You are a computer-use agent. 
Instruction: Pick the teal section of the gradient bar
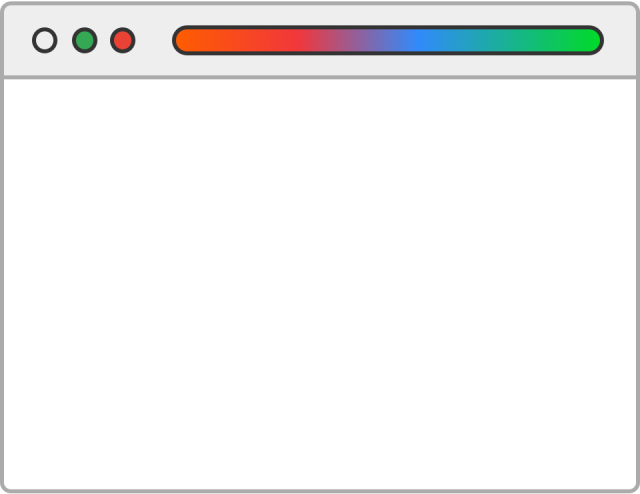pos(490,40)
